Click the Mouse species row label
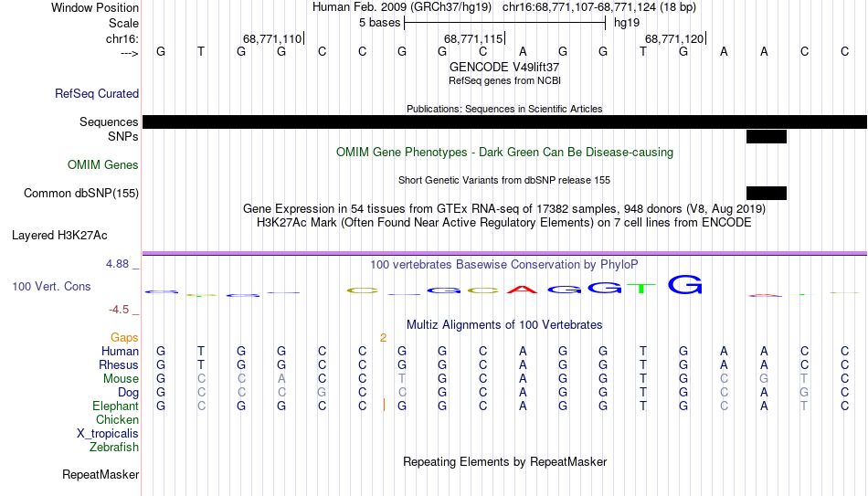The image size is (868, 496). tap(121, 379)
